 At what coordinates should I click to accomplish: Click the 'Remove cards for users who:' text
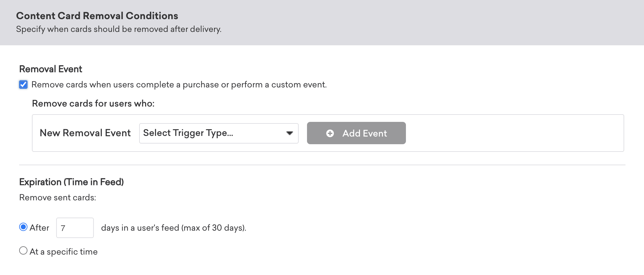(x=93, y=103)
